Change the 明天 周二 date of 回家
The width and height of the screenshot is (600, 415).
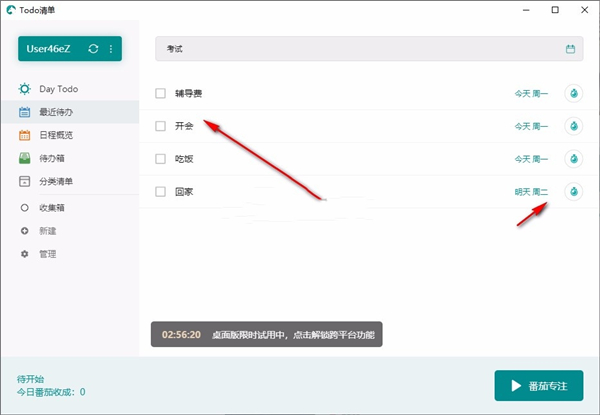(x=530, y=191)
